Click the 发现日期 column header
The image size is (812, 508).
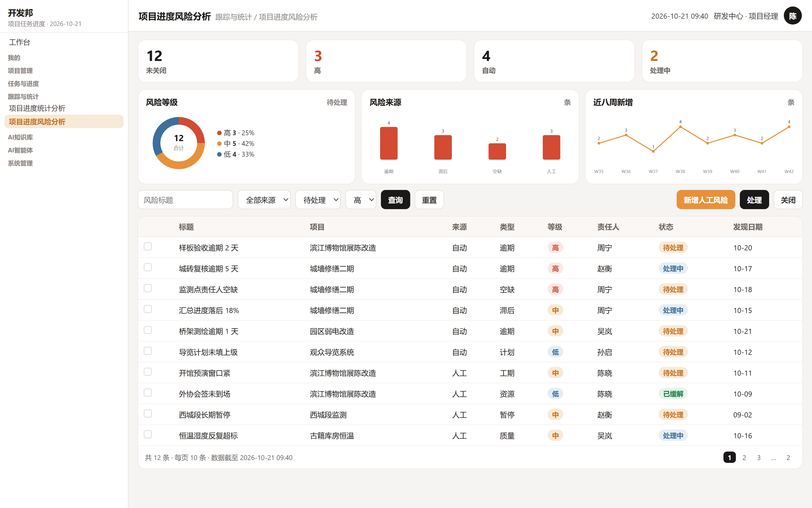coord(748,227)
